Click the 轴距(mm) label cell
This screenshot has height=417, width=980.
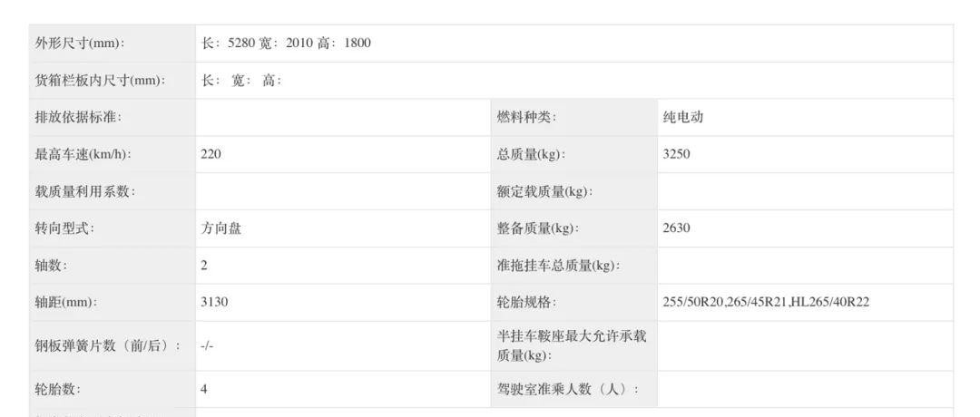tap(113, 303)
